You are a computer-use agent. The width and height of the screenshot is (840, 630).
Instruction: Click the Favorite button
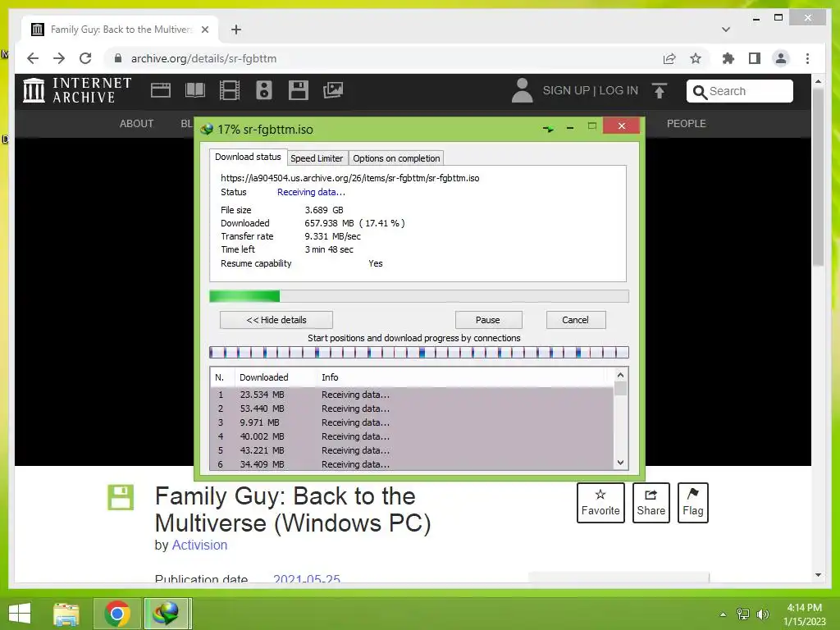tap(600, 503)
